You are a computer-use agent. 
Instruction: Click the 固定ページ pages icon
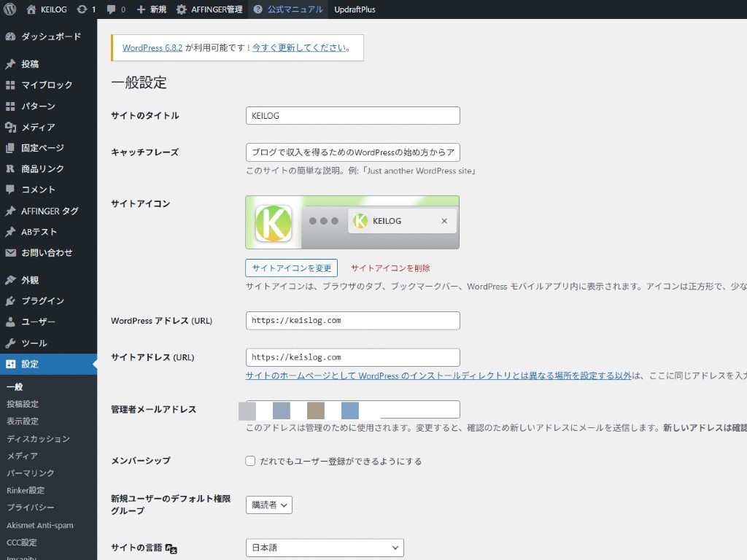[x=10, y=148]
